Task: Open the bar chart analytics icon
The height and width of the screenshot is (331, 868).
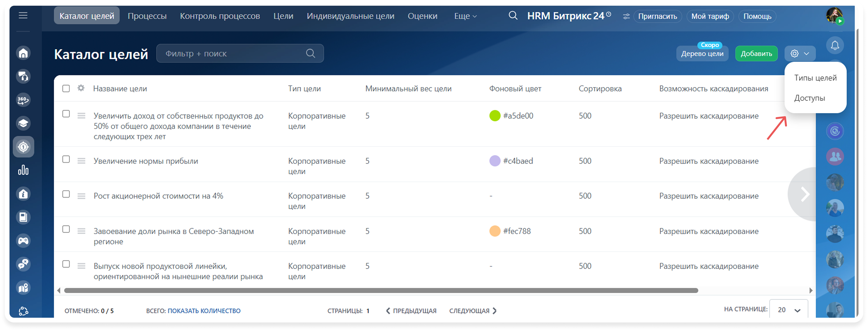Action: click(x=23, y=170)
